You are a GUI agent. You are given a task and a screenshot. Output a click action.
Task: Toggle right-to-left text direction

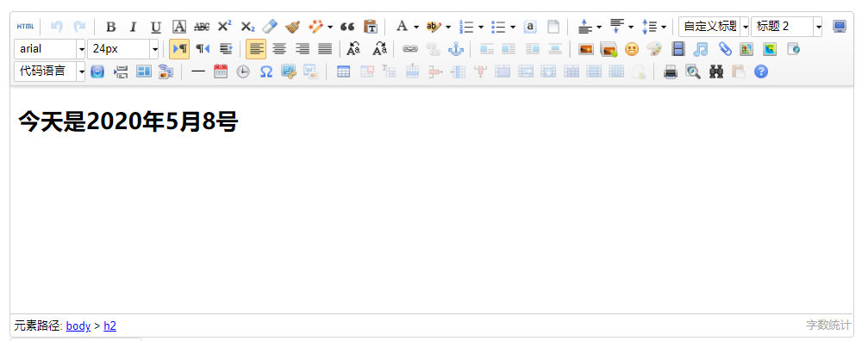pos(203,49)
